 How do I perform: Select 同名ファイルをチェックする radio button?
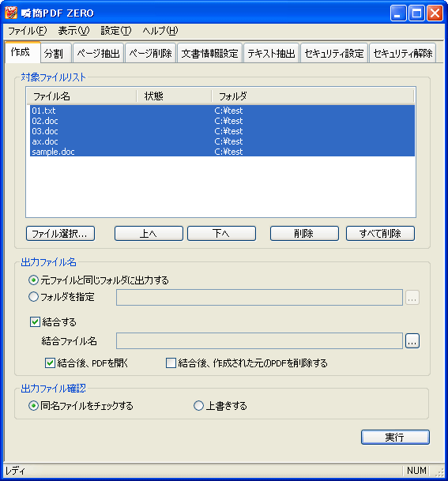click(x=33, y=405)
